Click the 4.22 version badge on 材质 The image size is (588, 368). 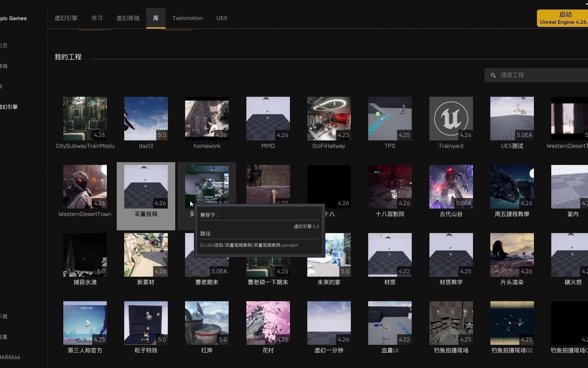[x=404, y=271]
